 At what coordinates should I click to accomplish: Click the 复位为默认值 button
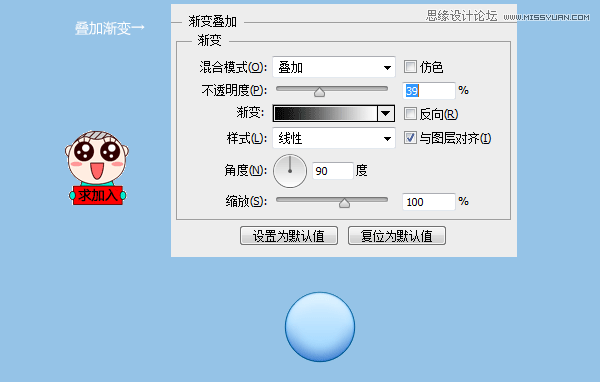point(397,236)
